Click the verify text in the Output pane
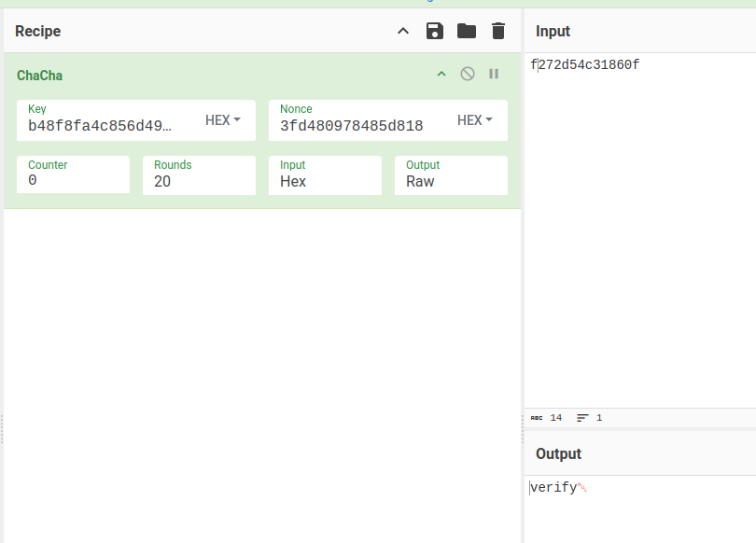This screenshot has height=543, width=756. pyautogui.click(x=553, y=488)
